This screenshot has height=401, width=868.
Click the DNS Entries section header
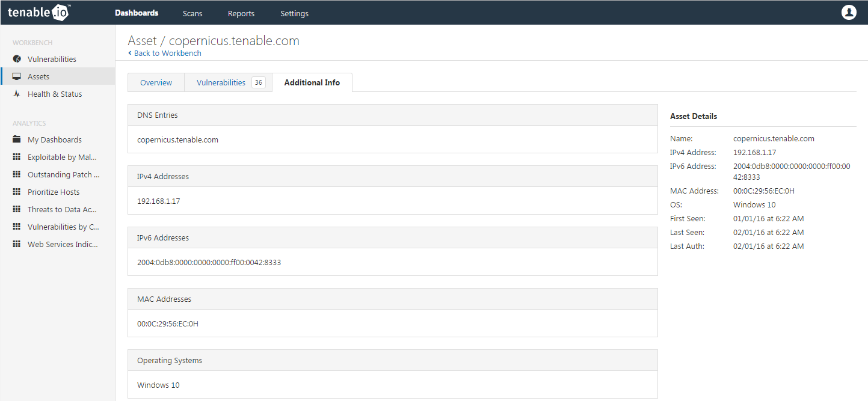click(x=393, y=115)
